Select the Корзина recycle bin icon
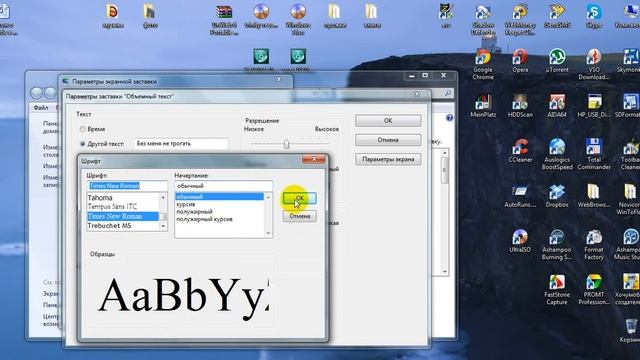The image size is (640, 360). pos(631,331)
